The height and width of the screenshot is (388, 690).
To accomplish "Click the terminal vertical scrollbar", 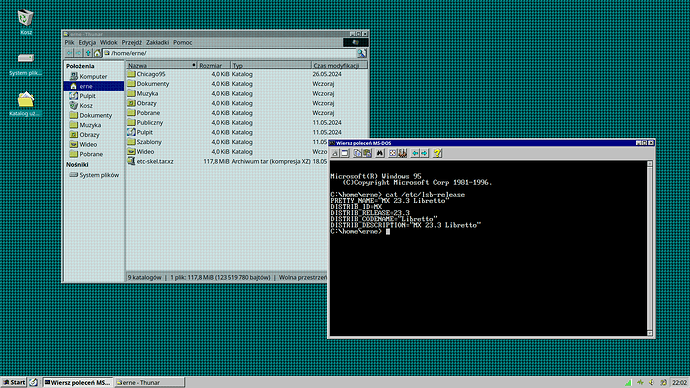I will pos(650,249).
